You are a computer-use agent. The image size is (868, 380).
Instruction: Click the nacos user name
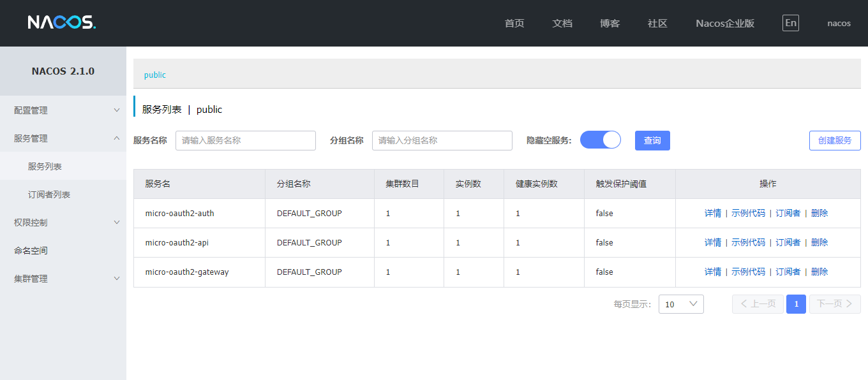839,23
